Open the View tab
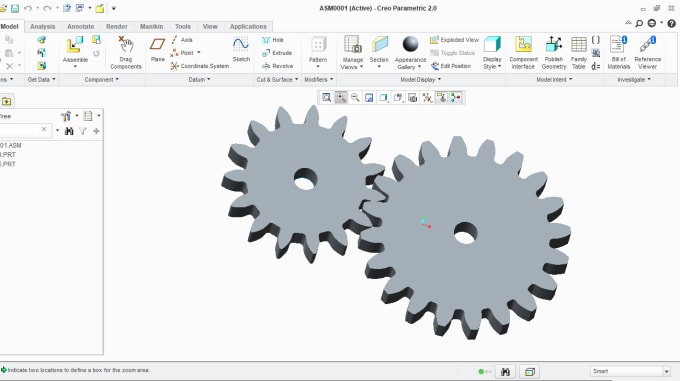Viewport: 680px width, 381px height. click(210, 26)
